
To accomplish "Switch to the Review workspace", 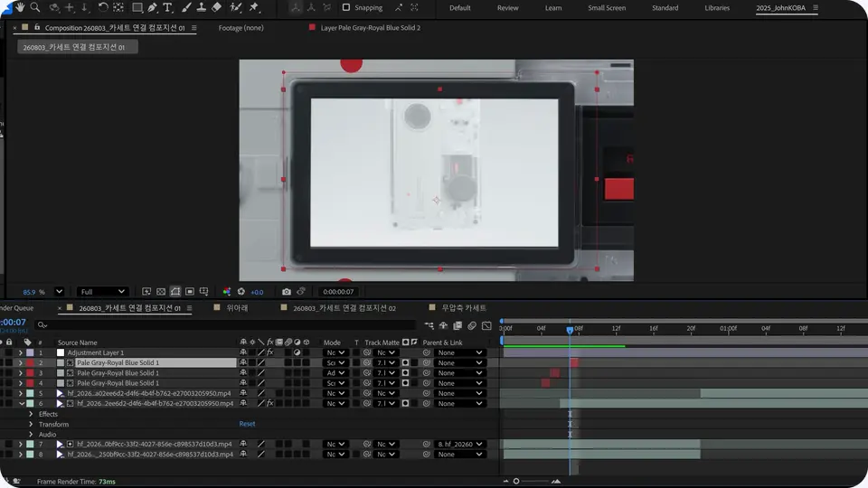I will [507, 8].
